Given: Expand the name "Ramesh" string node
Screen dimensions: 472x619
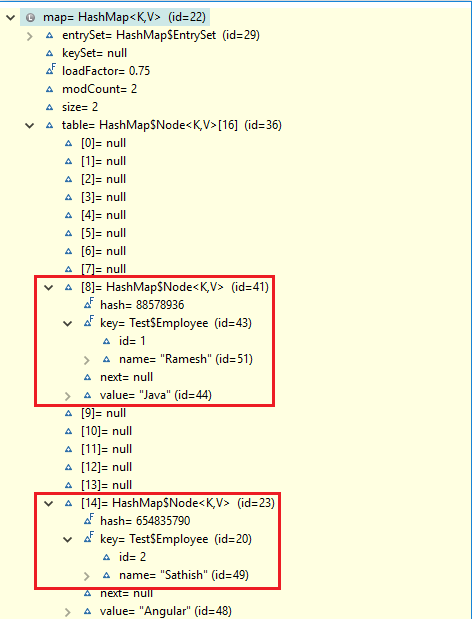Looking at the screenshot, I should tap(87, 360).
